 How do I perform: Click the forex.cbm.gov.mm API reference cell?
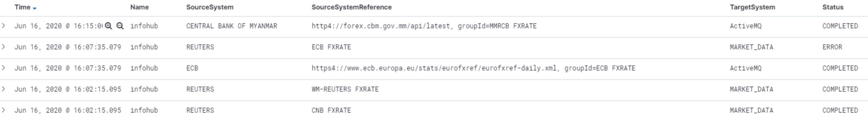pyautogui.click(x=424, y=26)
